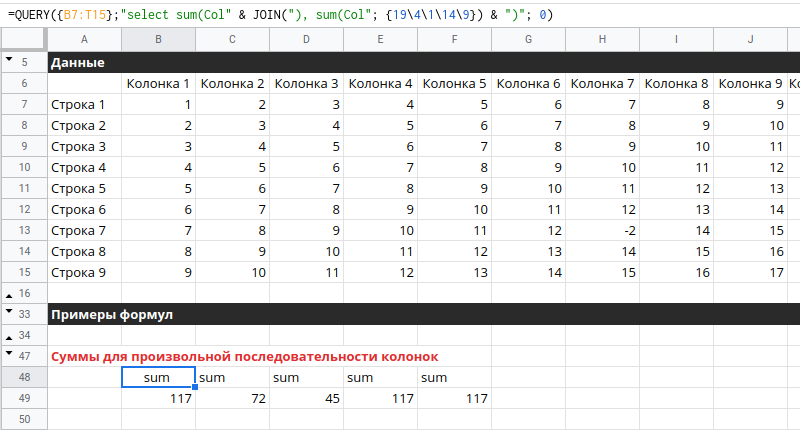Image resolution: width=800 pixels, height=430 pixels.
Task: Select the column H header
Action: [x=602, y=40]
